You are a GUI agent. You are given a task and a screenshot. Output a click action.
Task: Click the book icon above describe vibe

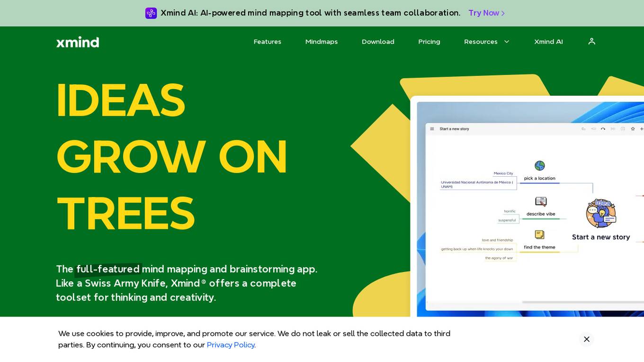tap(540, 201)
